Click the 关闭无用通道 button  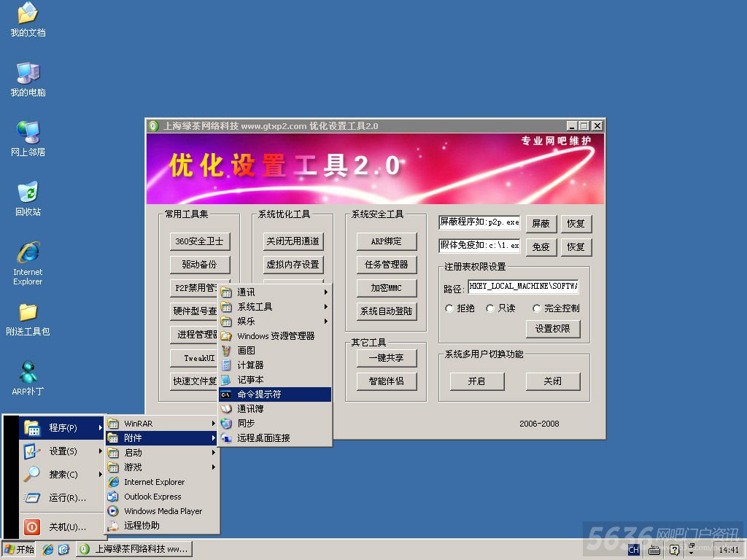tap(293, 241)
